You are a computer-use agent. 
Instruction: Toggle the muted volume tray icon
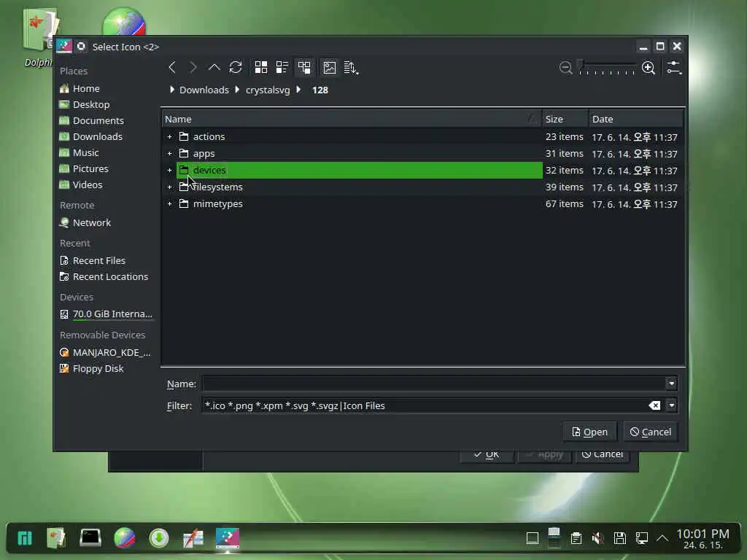[597, 539]
